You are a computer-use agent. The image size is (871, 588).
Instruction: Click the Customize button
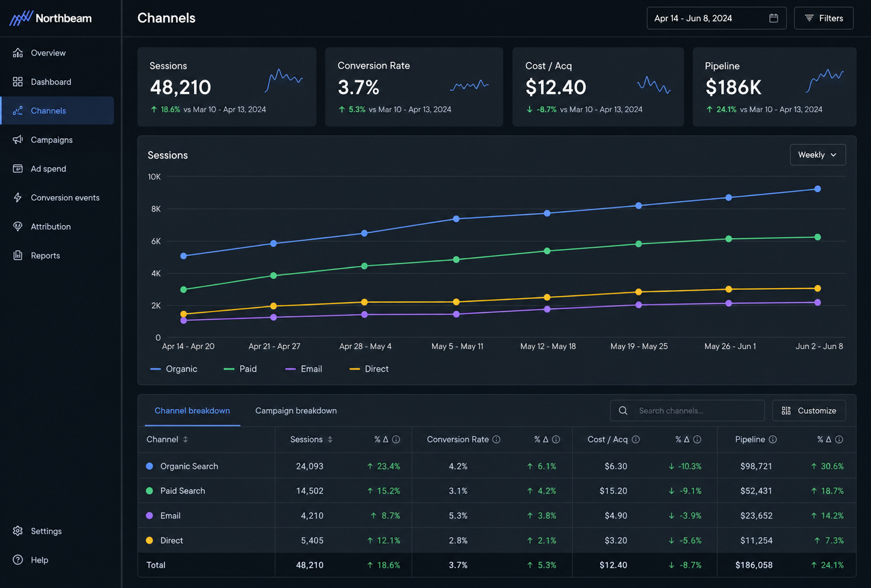[x=809, y=411]
